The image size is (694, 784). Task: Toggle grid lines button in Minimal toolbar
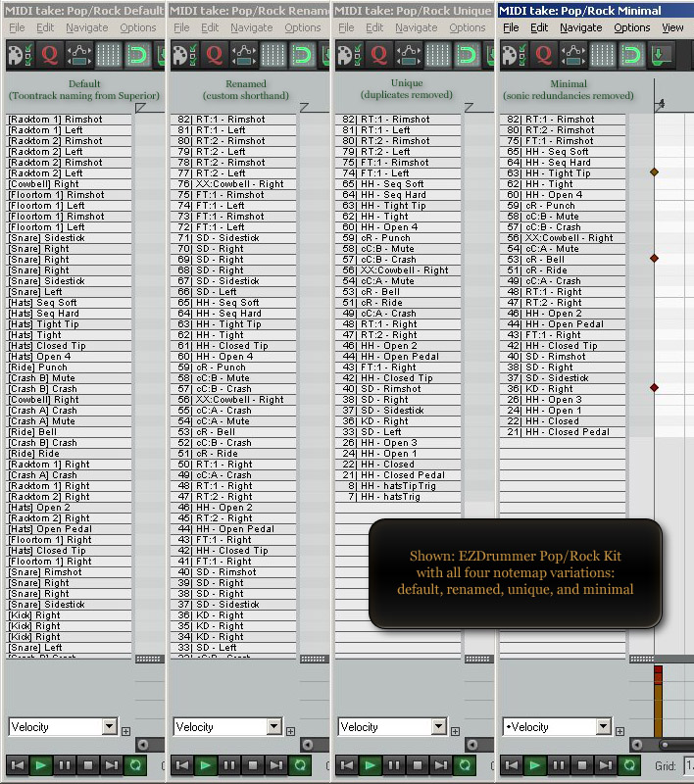(603, 55)
